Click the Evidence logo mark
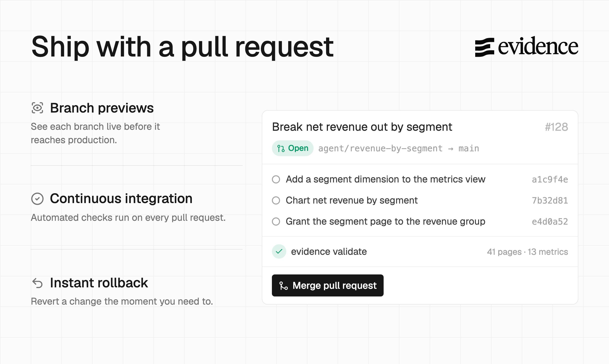 point(485,47)
